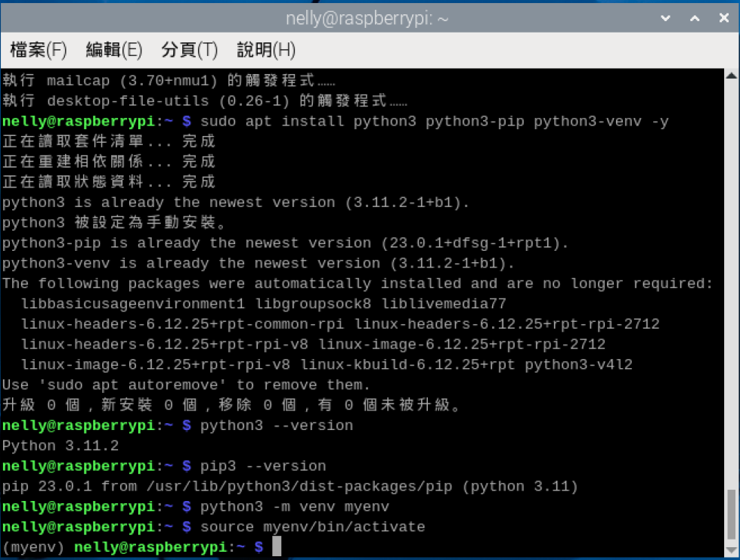This screenshot has height=560, width=740.
Task: Maximize the terminal window with the up chevron
Action: tap(695, 18)
